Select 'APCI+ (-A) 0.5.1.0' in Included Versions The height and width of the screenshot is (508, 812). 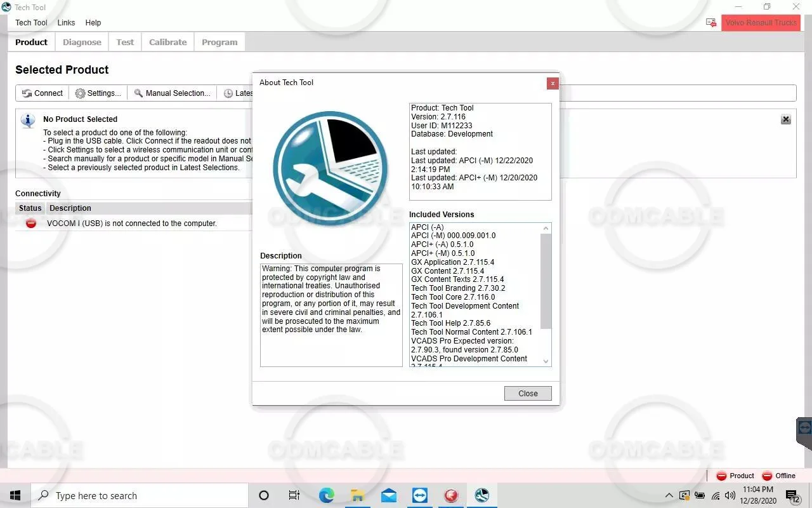442,244
